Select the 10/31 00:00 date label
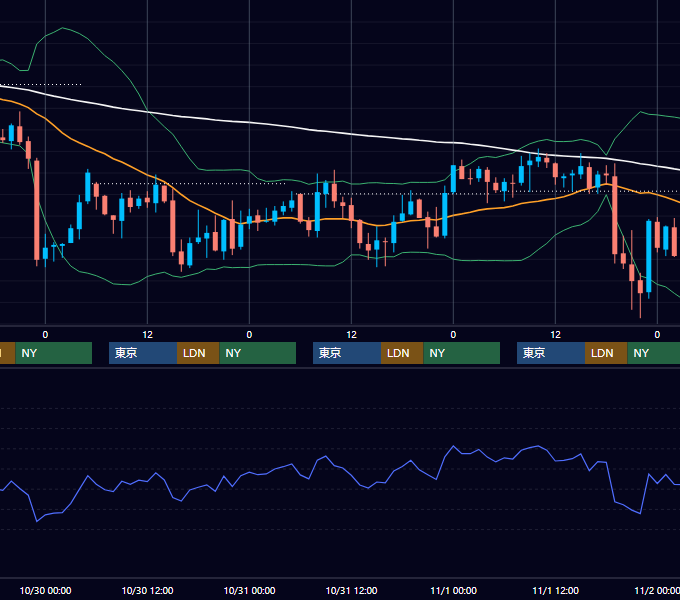This screenshot has width=680, height=600. click(x=249, y=590)
